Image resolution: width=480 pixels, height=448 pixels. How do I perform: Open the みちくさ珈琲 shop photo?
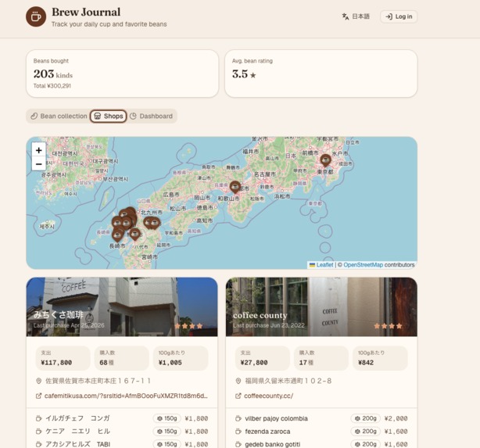[x=122, y=306]
